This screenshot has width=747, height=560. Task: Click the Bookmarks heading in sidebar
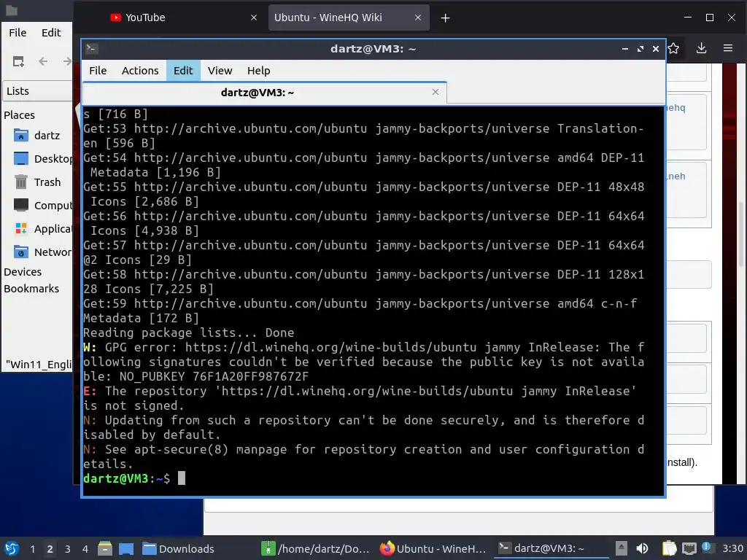pyautogui.click(x=31, y=289)
